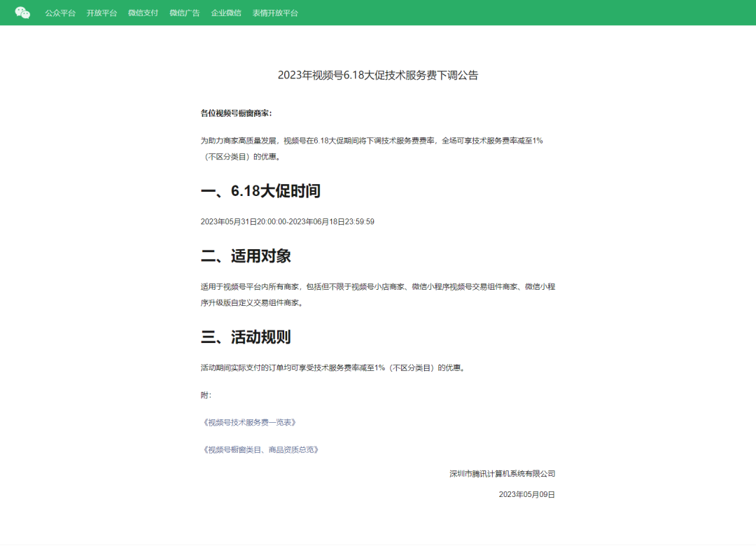Click the green header bar of the page
756x546 pixels.
(x=490, y=12)
